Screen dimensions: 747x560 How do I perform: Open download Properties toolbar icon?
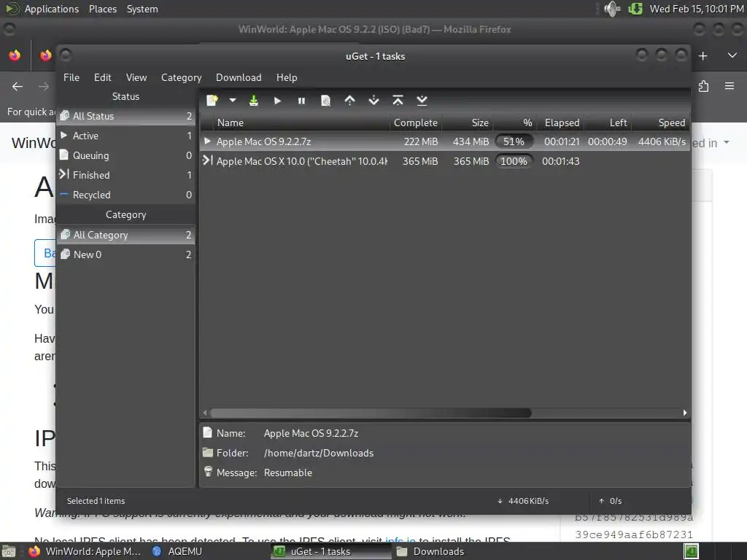point(326,101)
